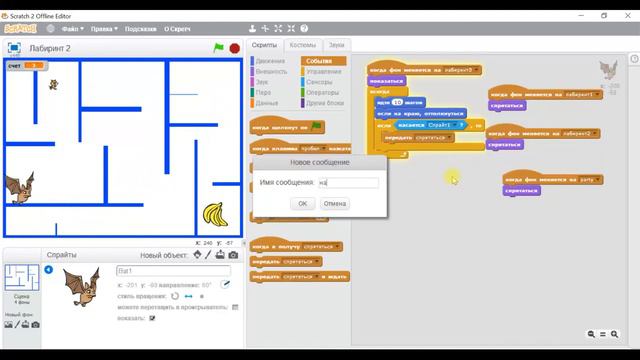Image resolution: width=640 pixels, height=360 pixels.
Task: Toggle the показать checkbox
Action: tap(152, 318)
